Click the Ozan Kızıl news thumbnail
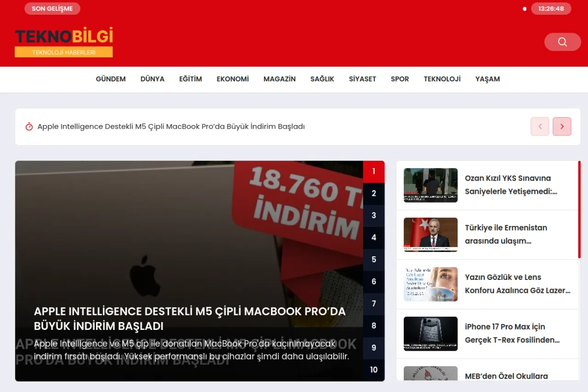This screenshot has width=588, height=392. point(430,185)
